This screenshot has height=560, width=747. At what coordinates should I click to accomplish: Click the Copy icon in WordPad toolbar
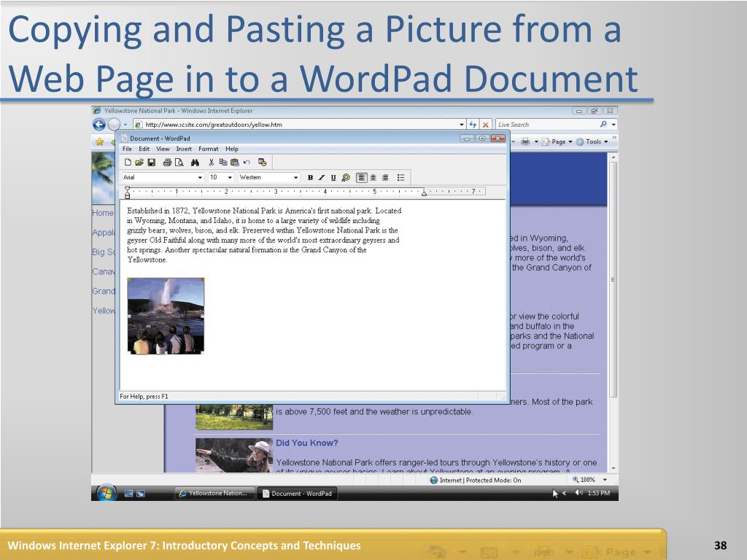(223, 163)
